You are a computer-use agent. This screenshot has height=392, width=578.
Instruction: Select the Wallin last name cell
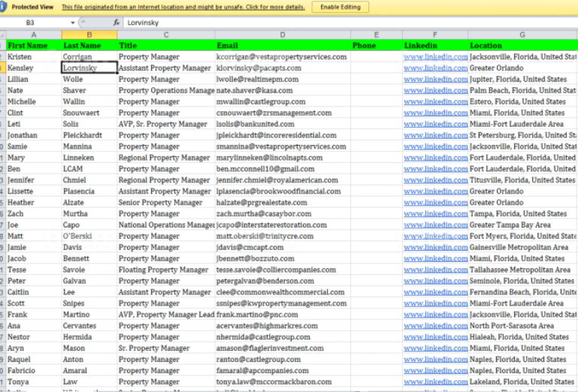(x=89, y=101)
